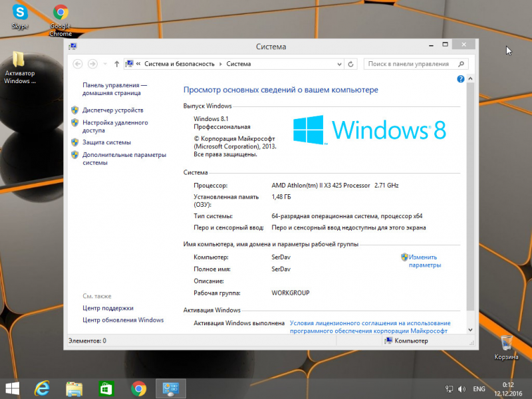This screenshot has width=532, height=399.
Task: Click the Активация Windows выполнена text
Action: coord(239,323)
